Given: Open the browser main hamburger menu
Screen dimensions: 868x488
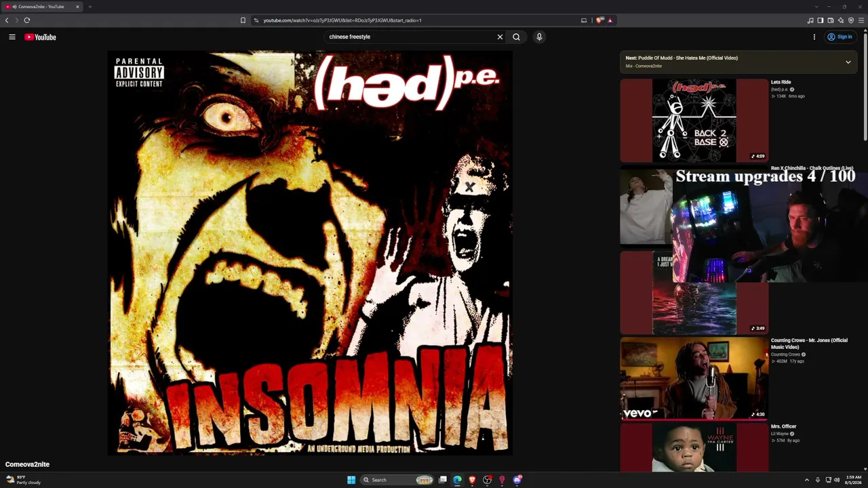Looking at the screenshot, I should tap(861, 20).
